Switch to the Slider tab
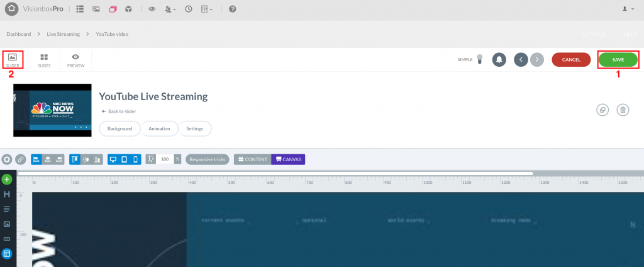The height and width of the screenshot is (267, 644). click(x=13, y=60)
